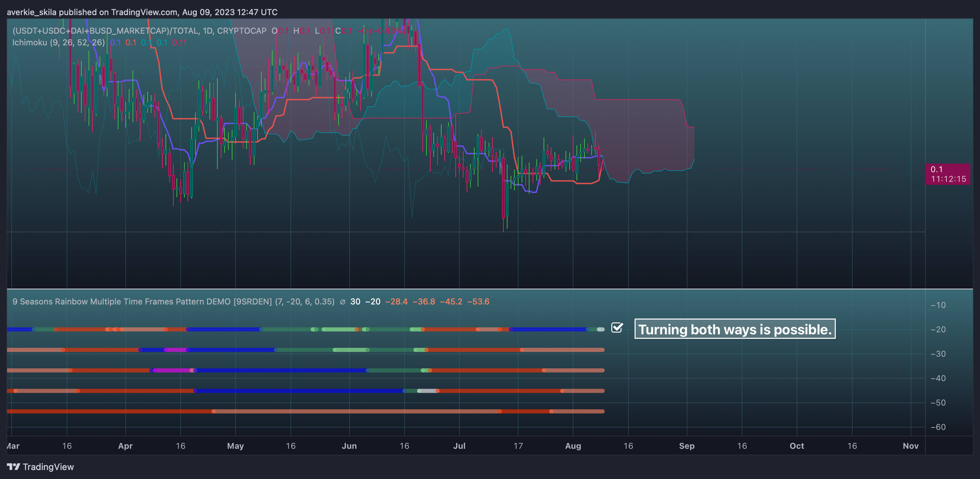Screen dimensions: 980x479
Task: Click 'Turning both ways is possible.' annotation
Action: 735,329
